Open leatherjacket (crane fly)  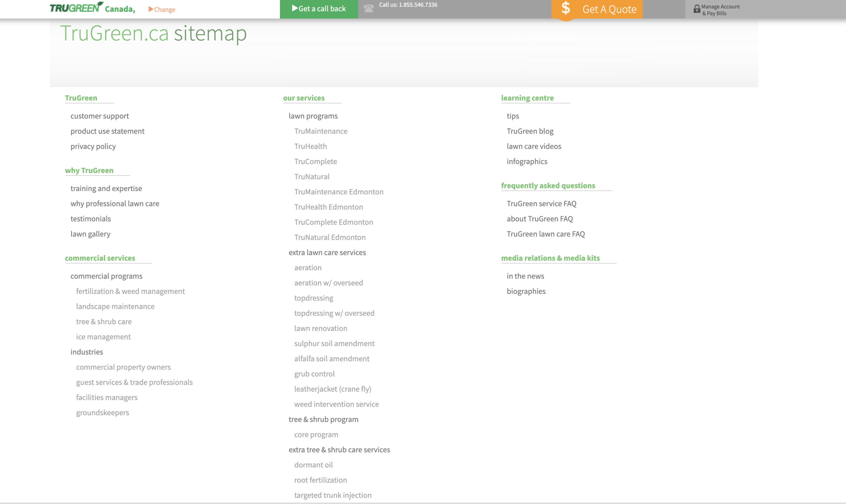(x=333, y=389)
